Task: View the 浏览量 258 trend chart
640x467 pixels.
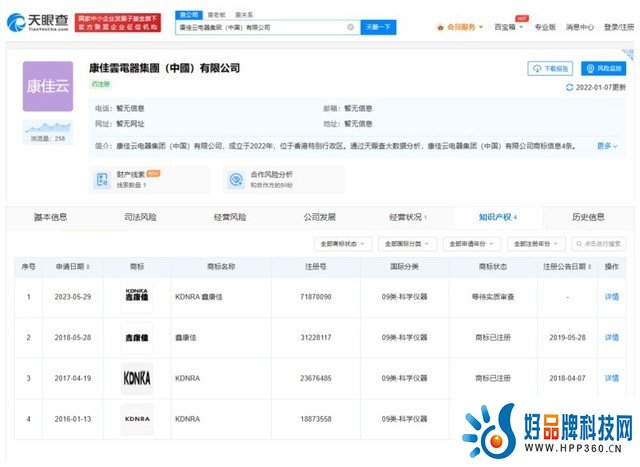Action: [x=48, y=132]
